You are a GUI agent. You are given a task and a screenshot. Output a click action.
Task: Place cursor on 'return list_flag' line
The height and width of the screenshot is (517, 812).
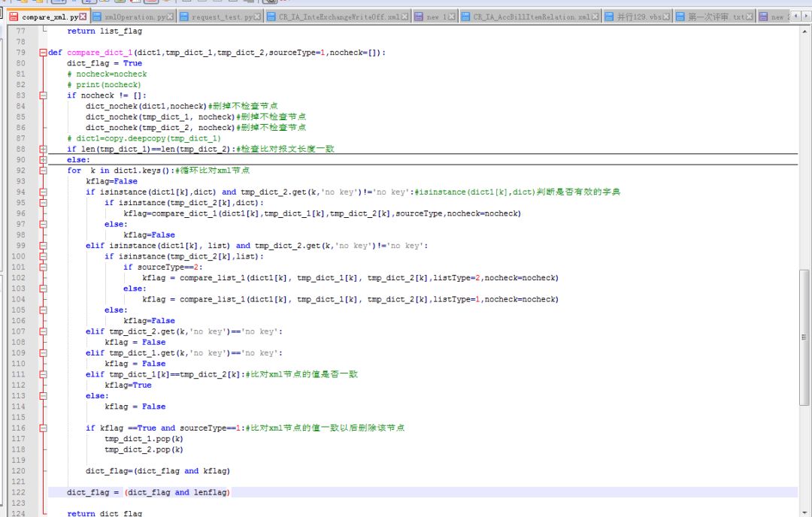[x=105, y=31]
